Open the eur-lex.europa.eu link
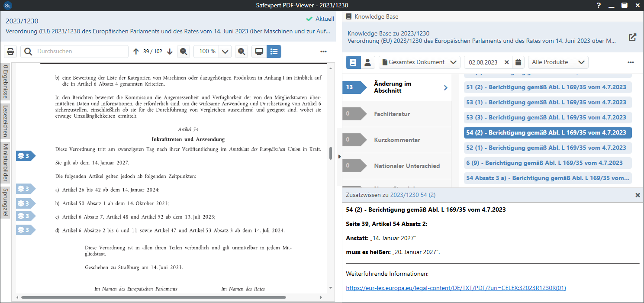 coord(456,288)
